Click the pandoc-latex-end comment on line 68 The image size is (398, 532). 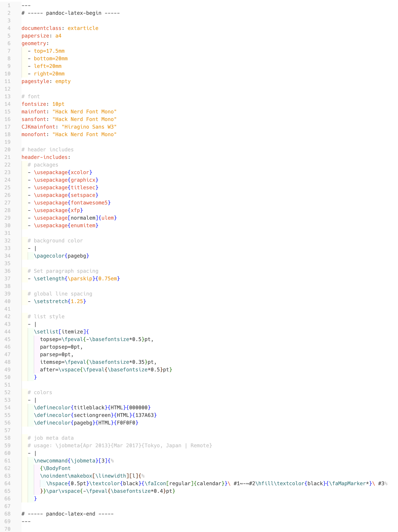[x=67, y=514]
